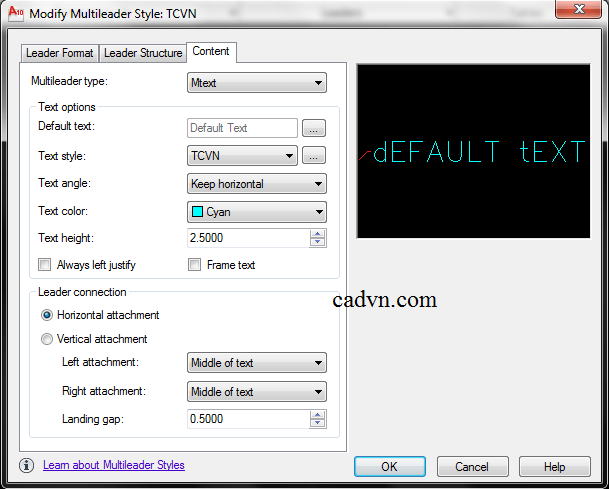Close the Modify Multileader Style dialog
Viewport: 609px width, 489px height.
(x=579, y=9)
